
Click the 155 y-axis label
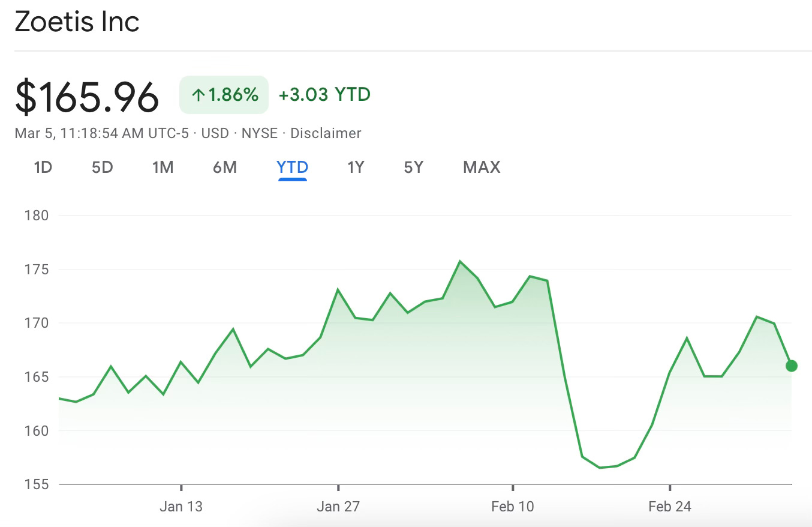pos(37,484)
